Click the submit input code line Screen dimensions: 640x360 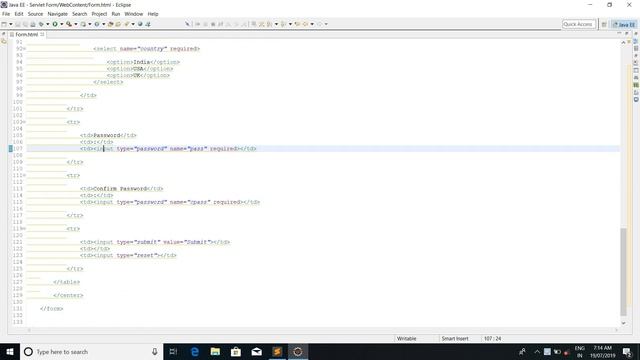tap(155, 242)
